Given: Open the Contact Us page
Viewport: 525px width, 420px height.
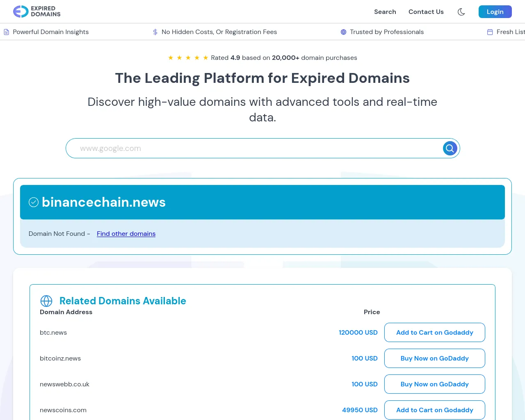Looking at the screenshot, I should [426, 12].
